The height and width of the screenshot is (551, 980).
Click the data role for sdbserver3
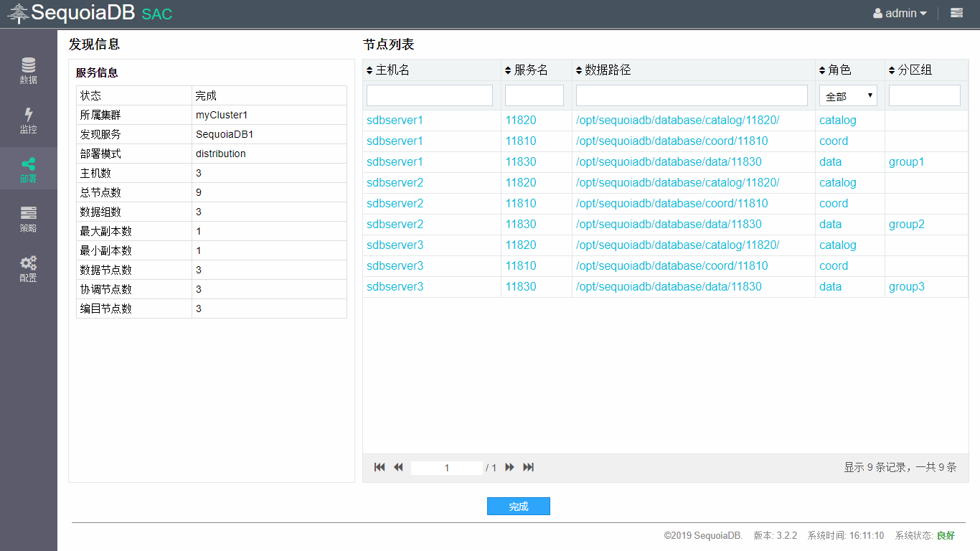click(x=830, y=287)
